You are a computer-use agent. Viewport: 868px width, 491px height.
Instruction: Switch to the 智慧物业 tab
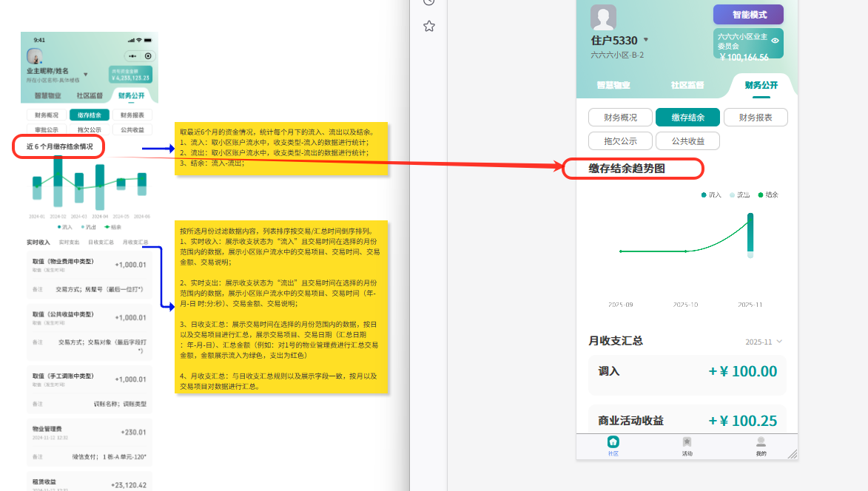click(x=615, y=84)
